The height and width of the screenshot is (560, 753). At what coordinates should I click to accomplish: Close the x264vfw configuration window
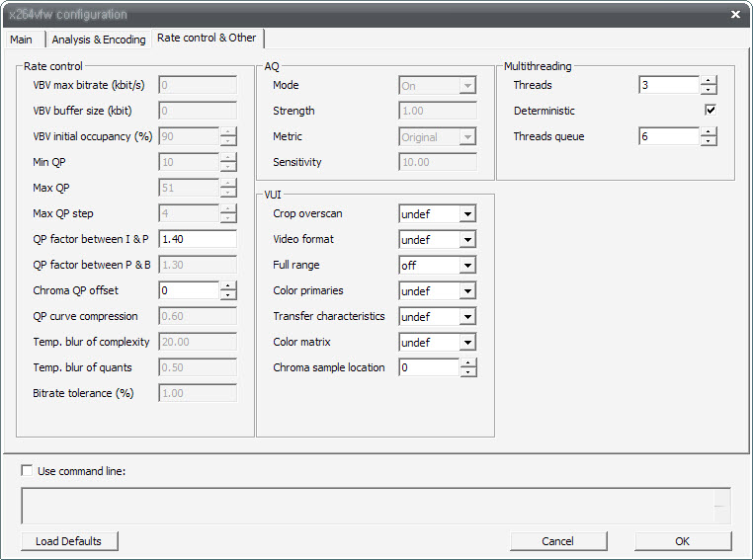coord(735,15)
